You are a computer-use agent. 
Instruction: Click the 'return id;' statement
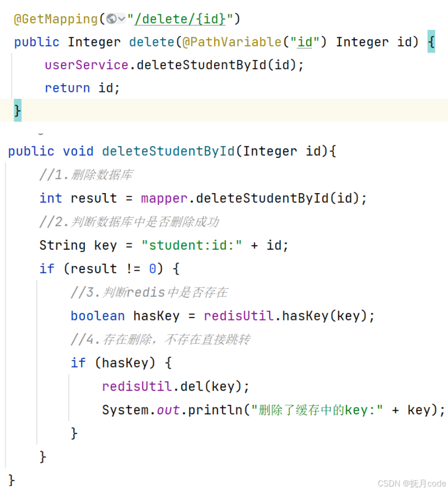(82, 88)
